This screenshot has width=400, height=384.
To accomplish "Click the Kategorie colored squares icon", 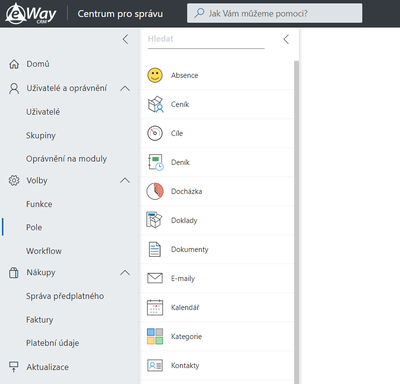I will point(155,336).
